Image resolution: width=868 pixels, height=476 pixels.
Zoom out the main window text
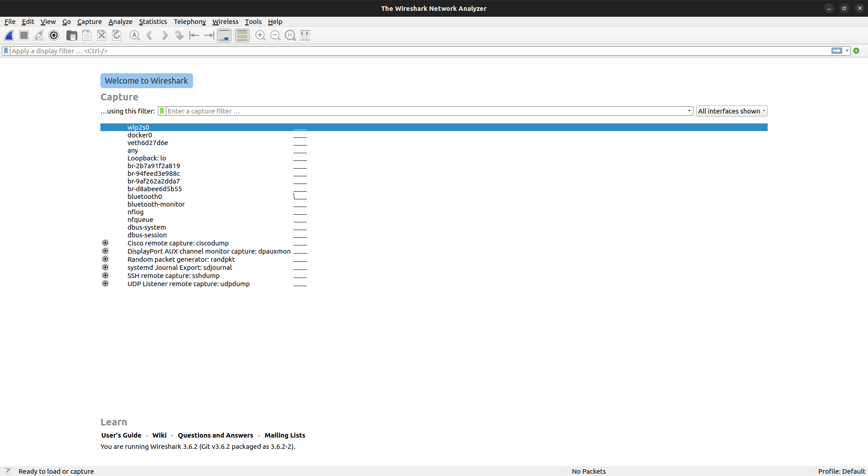pyautogui.click(x=275, y=35)
